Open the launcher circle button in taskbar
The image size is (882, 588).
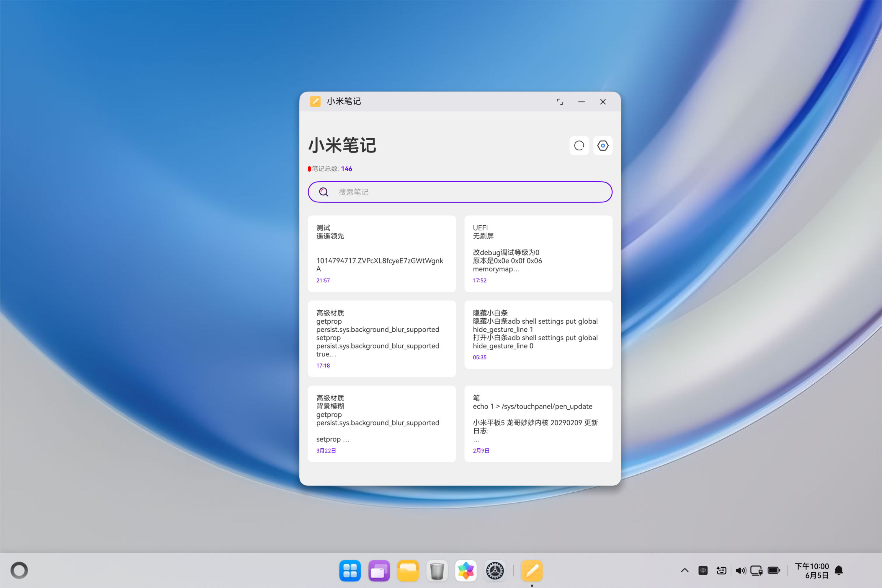click(x=19, y=570)
